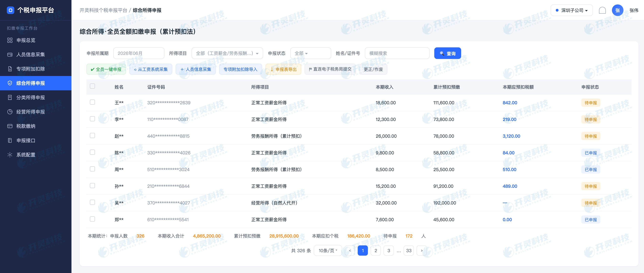The height and width of the screenshot is (273, 644).
Task: Open the 申报状态 全部 dropdown
Action: (x=310, y=53)
